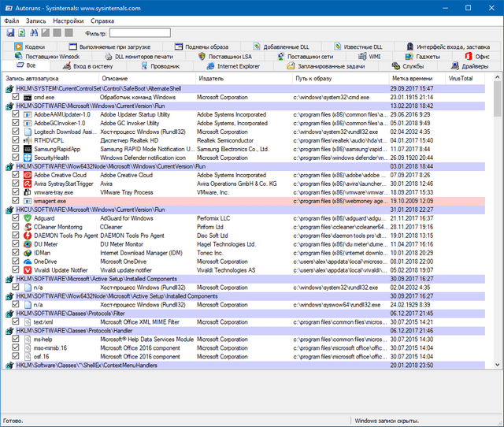Sort by the Издатель column header
Image resolution: width=504 pixels, height=427 pixels.
coord(211,79)
